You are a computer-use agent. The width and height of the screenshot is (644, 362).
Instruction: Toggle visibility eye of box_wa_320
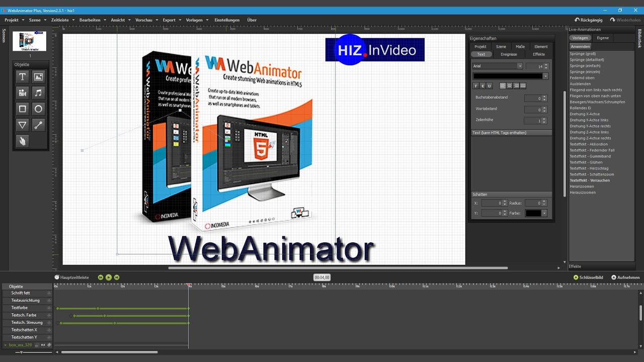coord(43,345)
